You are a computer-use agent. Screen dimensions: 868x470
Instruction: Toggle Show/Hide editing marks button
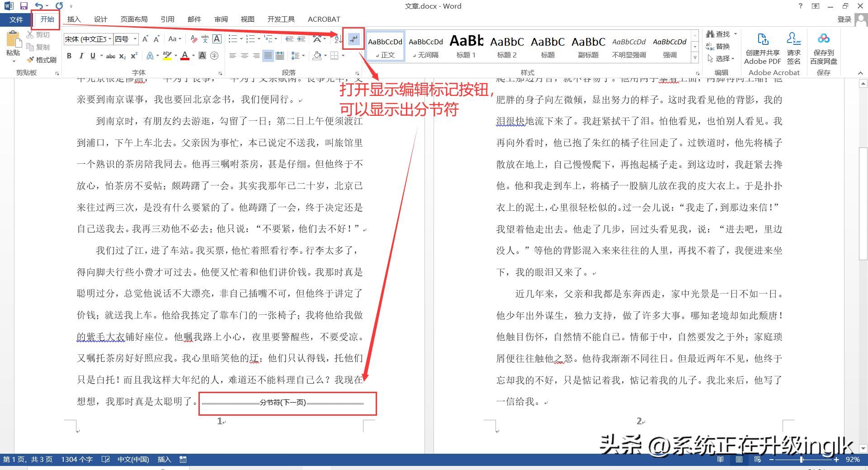pyautogui.click(x=354, y=39)
